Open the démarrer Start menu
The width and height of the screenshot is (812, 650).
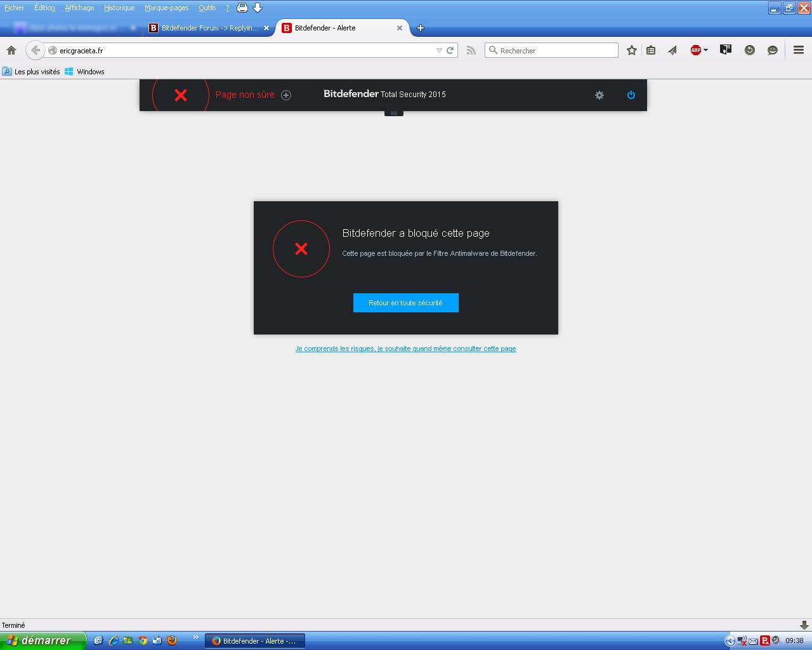tap(42, 640)
